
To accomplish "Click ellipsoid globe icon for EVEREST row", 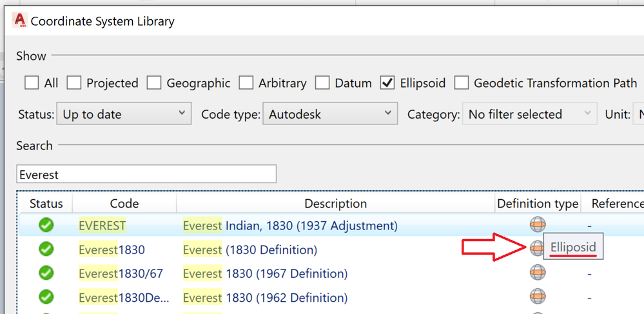I will [538, 224].
